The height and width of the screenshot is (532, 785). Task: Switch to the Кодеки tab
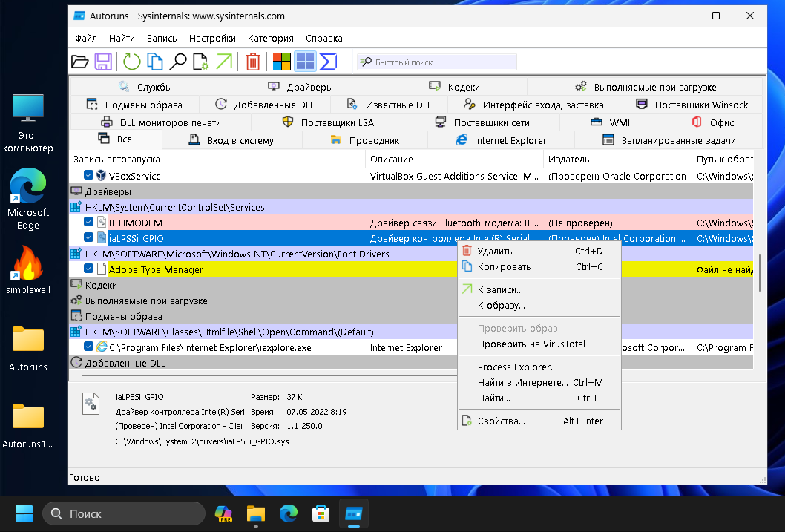(454, 87)
